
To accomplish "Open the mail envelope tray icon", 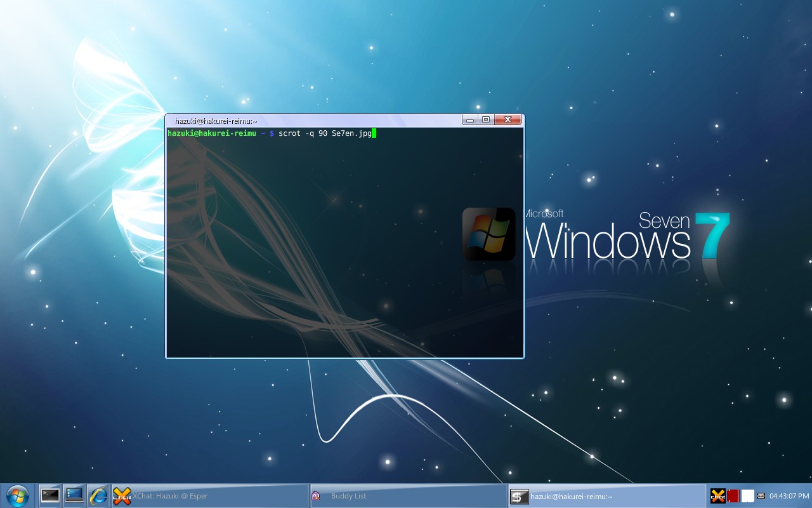I will [761, 496].
